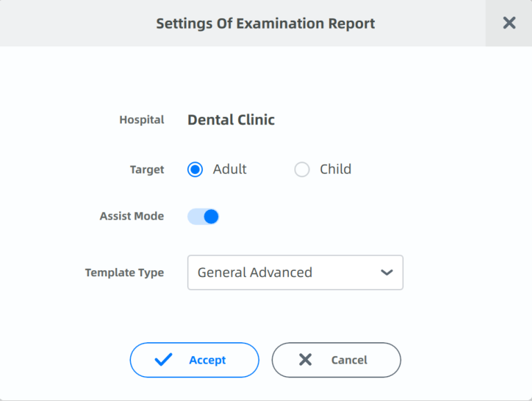Click the dialog title text
This screenshot has height=401, width=532.
(265, 24)
